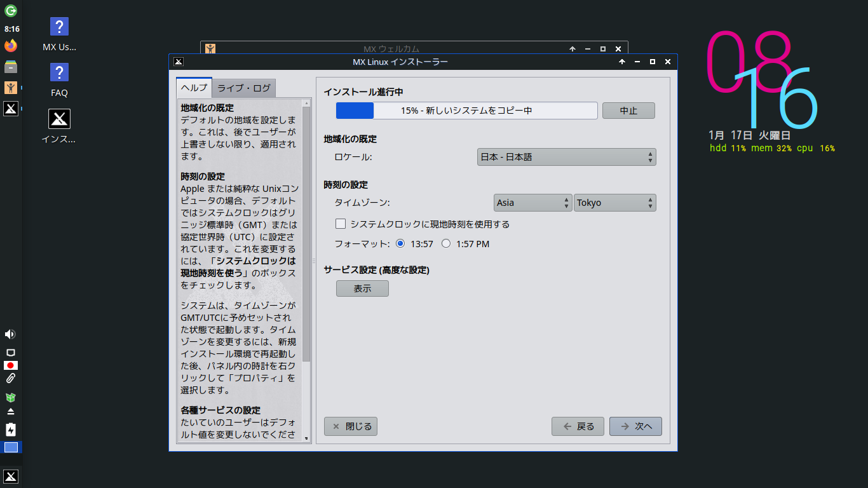Screen dimensions: 868x488
Task: Switch to the ライブ・ログ tab
Action: [244, 88]
